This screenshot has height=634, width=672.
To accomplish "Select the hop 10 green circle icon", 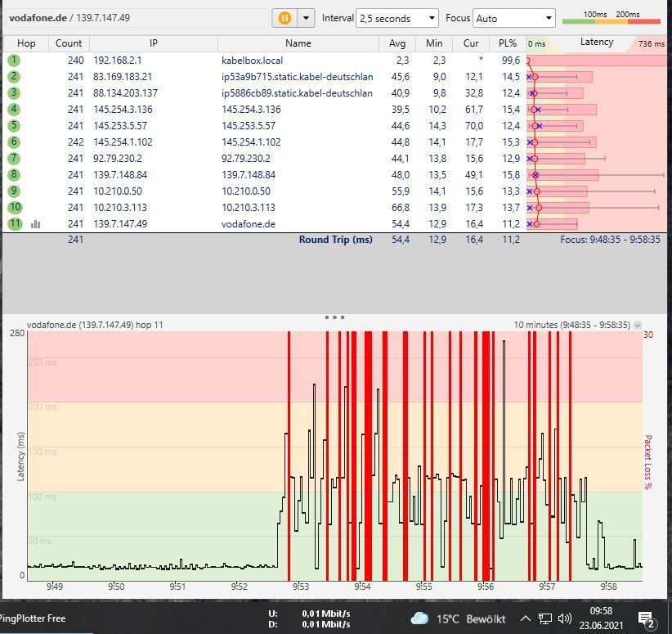I will coord(15,207).
